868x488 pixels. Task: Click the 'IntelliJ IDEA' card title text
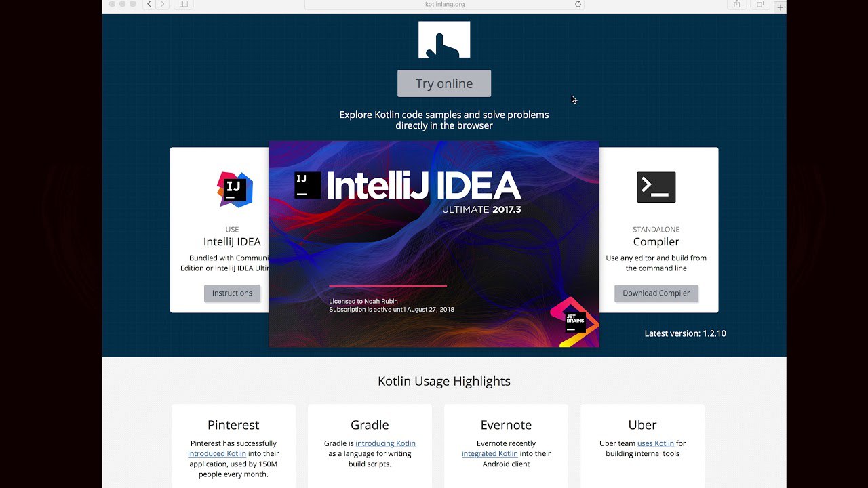tap(232, 242)
